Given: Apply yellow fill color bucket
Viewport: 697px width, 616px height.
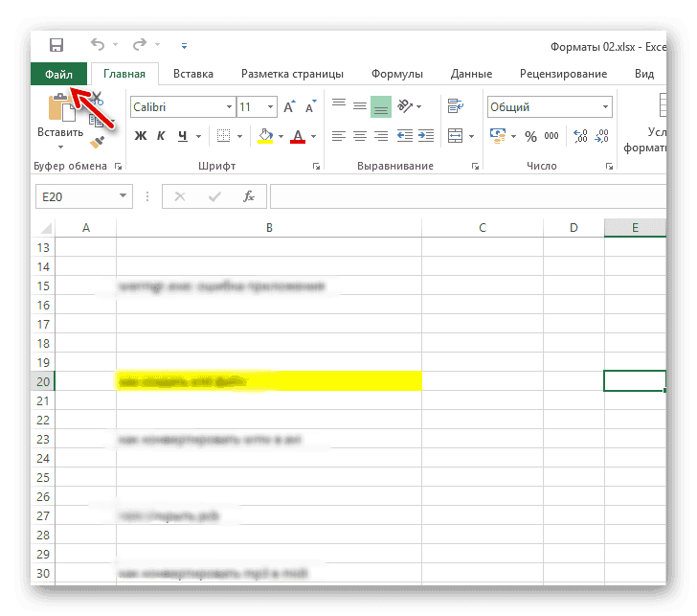Looking at the screenshot, I should [x=265, y=136].
